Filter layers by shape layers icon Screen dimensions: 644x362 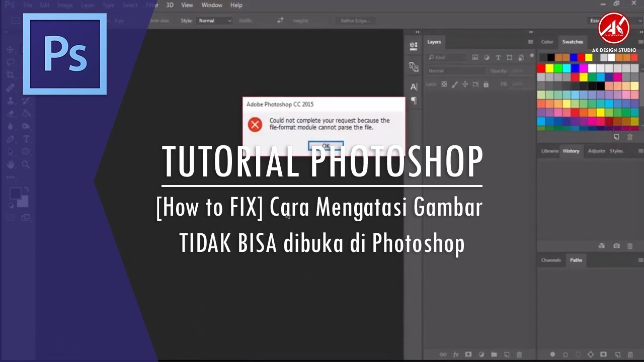point(509,57)
